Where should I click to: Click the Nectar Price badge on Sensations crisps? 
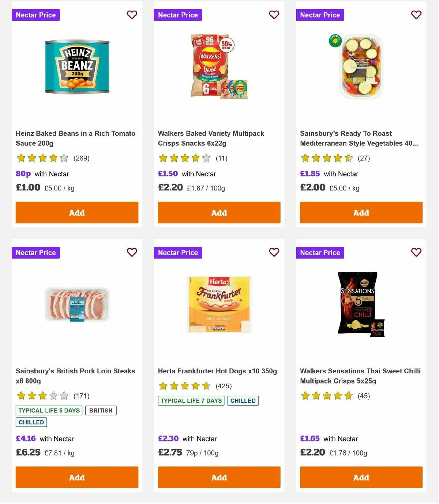320,253
